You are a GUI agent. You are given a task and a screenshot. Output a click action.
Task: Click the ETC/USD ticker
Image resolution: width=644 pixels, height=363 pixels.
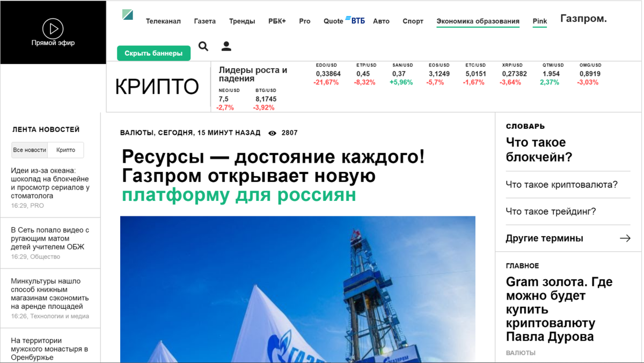[x=475, y=74]
